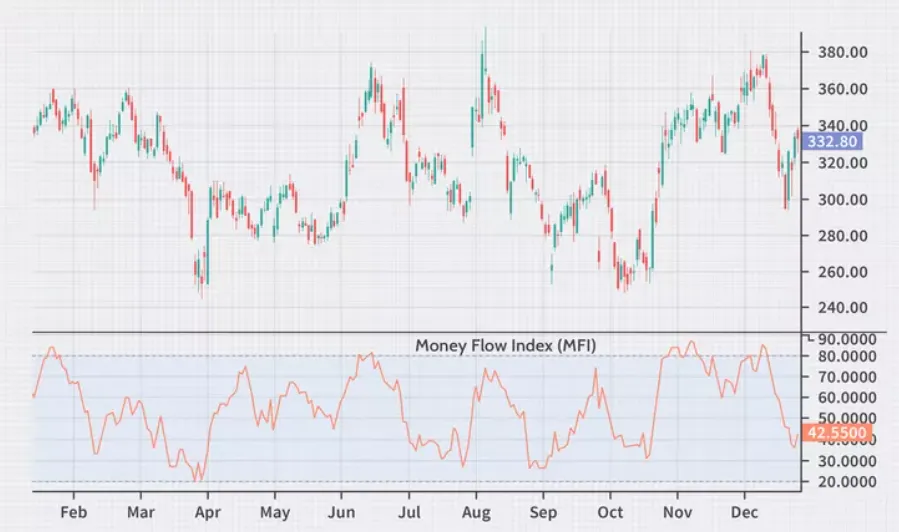Select the Apr label on time axis
This screenshot has height=532, width=899.
[x=208, y=512]
